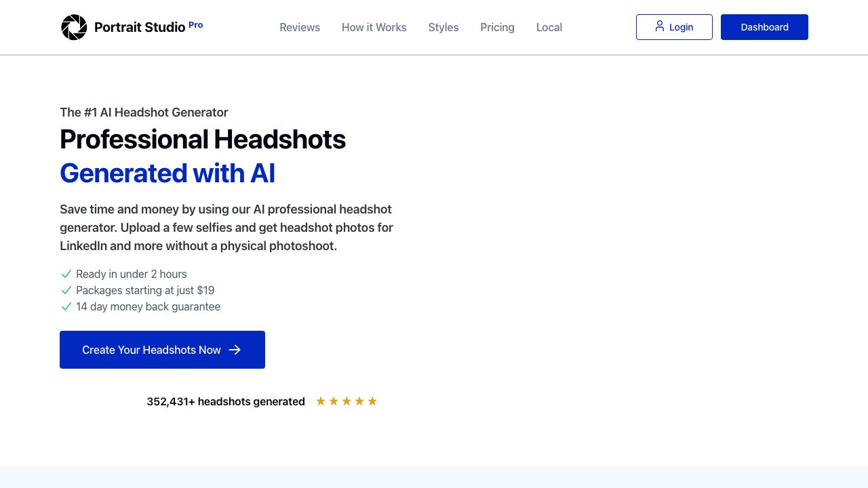868x488 pixels.
Task: Click Create Your Headshots Now
Action: tap(162, 350)
